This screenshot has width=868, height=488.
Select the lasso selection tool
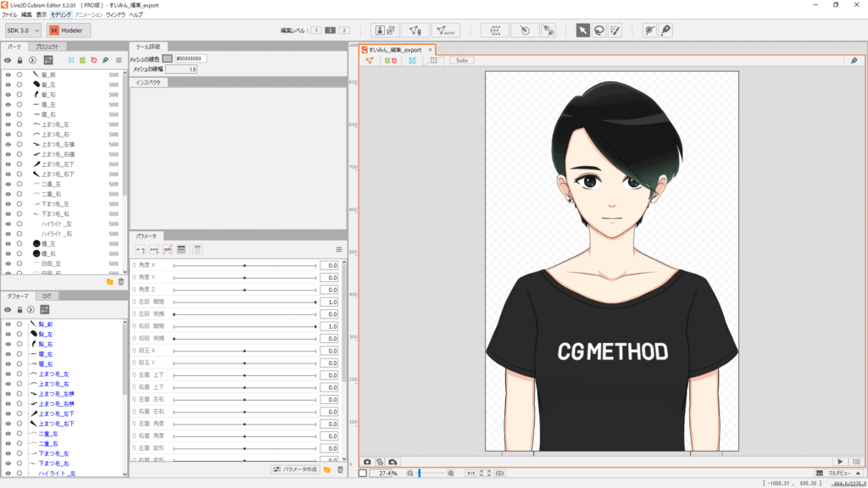point(599,30)
